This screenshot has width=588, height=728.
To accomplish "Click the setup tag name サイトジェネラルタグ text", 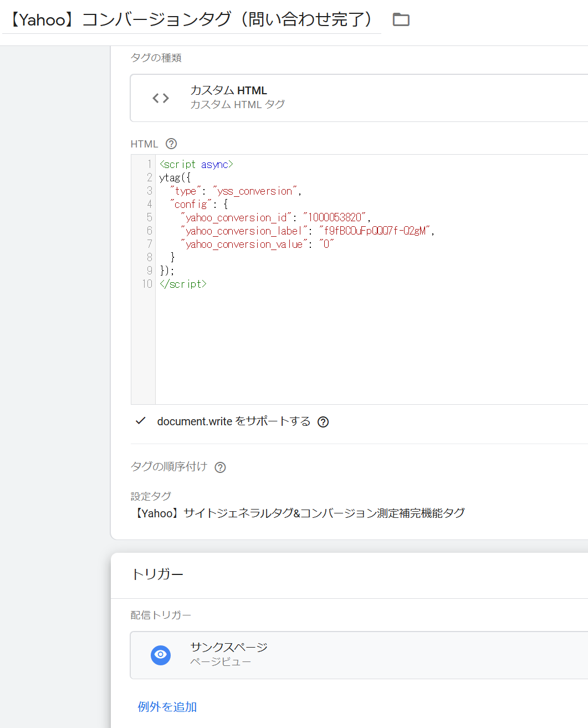I will (x=298, y=513).
